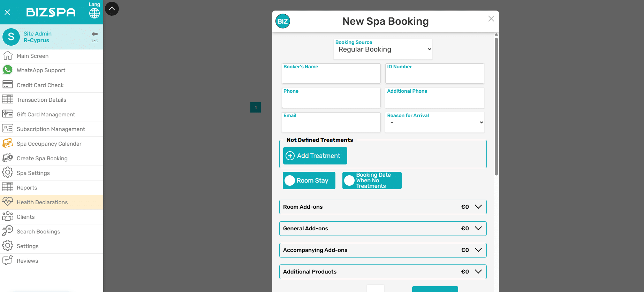Click the Add Treatment button
This screenshot has width=644, height=292.
[x=315, y=156]
